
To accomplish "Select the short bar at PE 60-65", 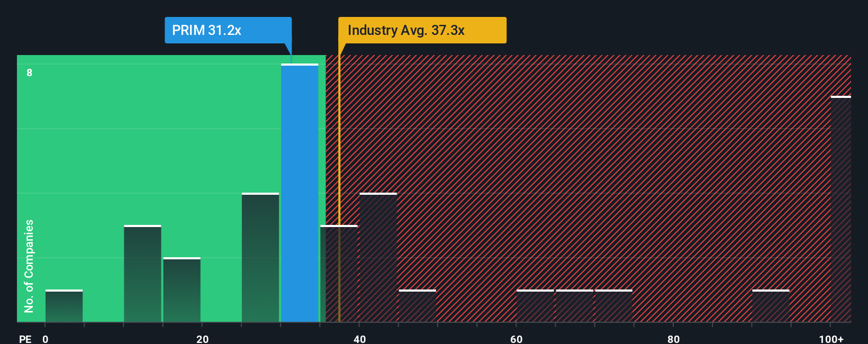I will point(535,306).
